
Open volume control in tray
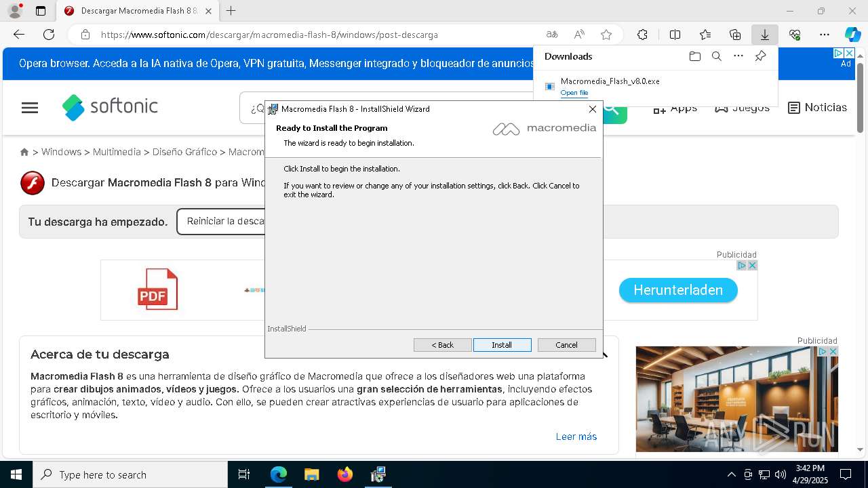pos(780,474)
